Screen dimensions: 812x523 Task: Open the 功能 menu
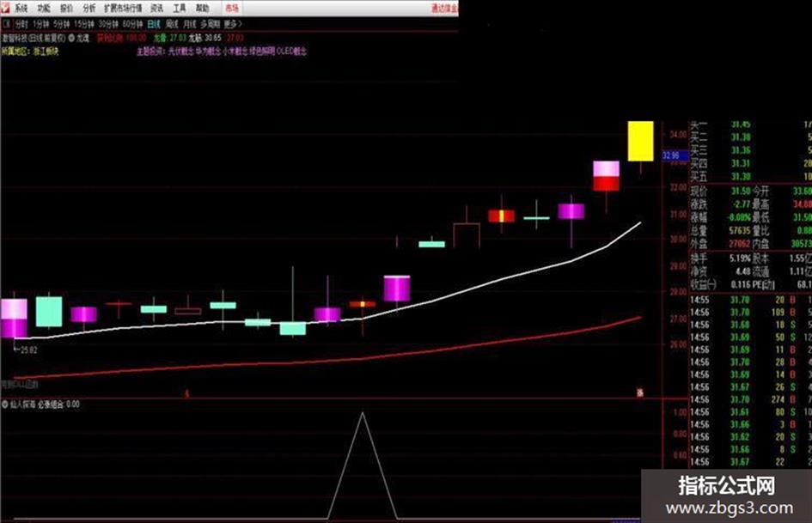pos(44,9)
